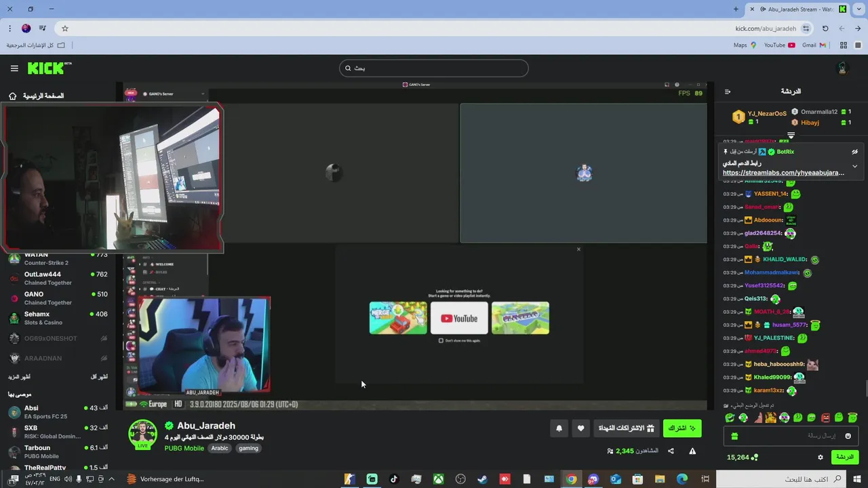Viewport: 868px width, 488px height.
Task: Click the Arabic tag
Action: [x=220, y=448]
